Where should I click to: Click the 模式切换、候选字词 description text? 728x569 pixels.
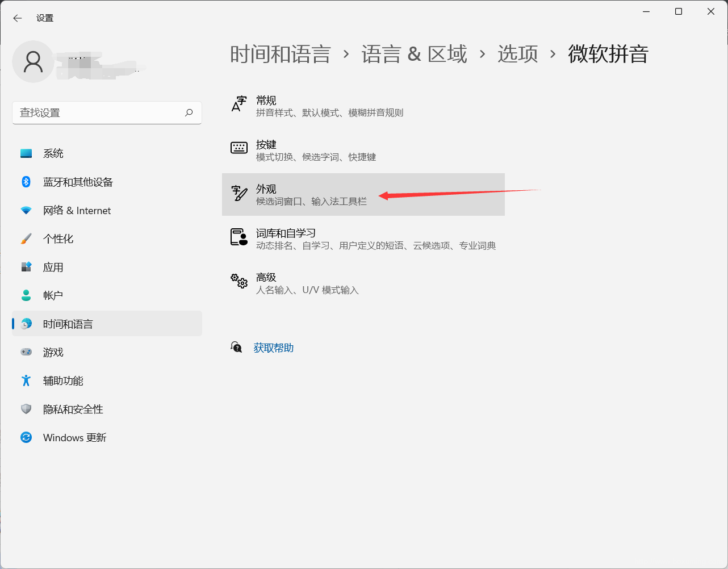316,157
